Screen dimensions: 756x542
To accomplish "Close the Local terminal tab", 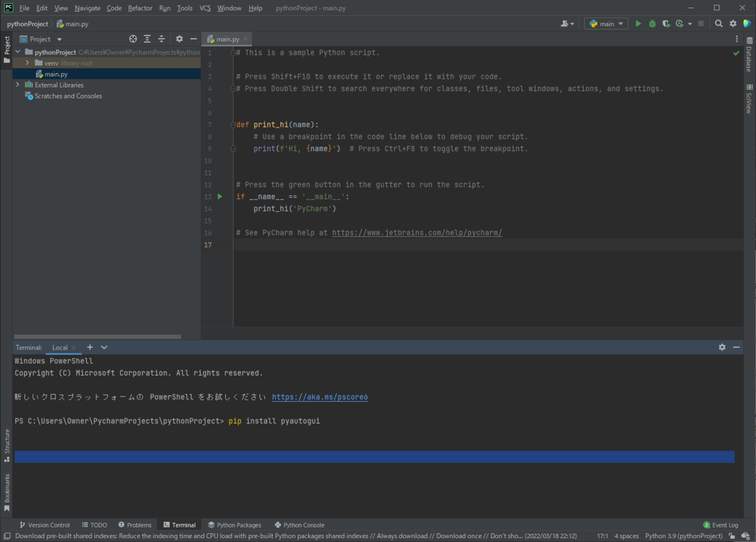I will (x=74, y=347).
